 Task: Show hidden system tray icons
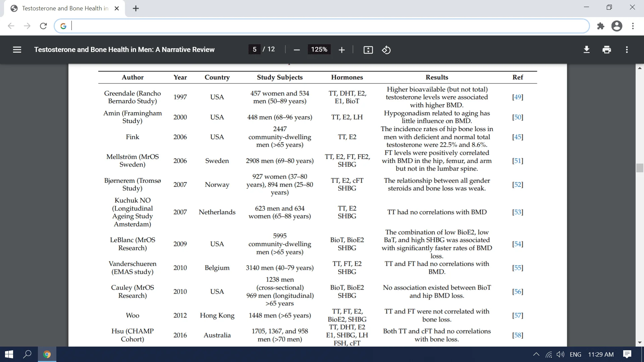[x=536, y=354]
